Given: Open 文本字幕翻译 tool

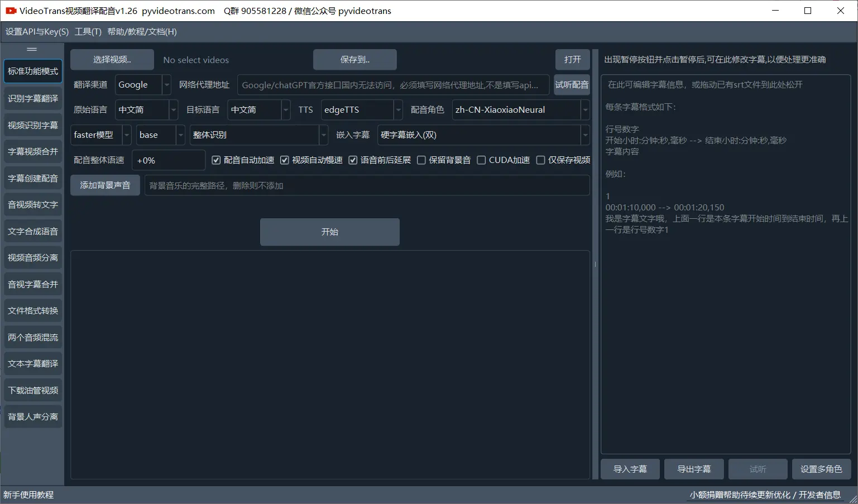Looking at the screenshot, I should pyautogui.click(x=33, y=363).
